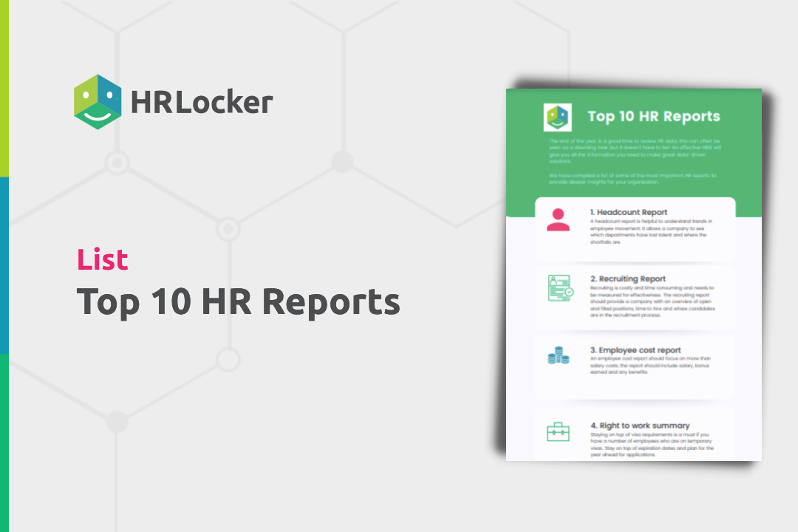
Task: Select the pink 'List' label
Action: [x=102, y=259]
